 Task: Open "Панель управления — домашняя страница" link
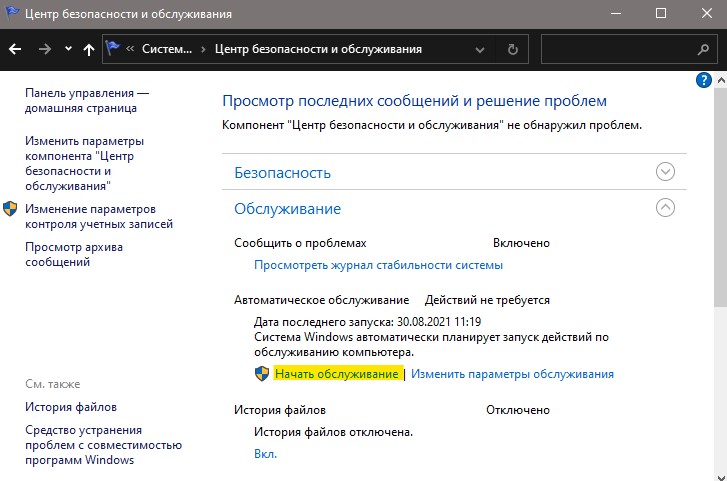(x=87, y=100)
